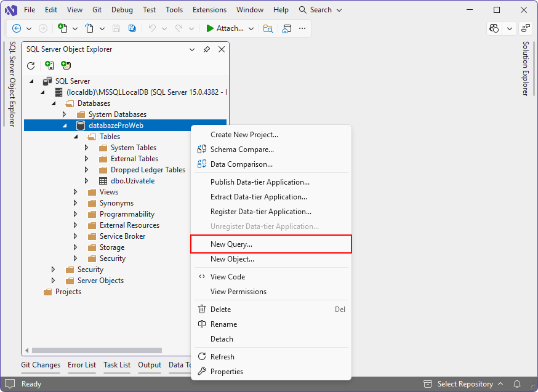Click the Add SQL Server icon
This screenshot has height=392, width=538.
click(x=50, y=65)
